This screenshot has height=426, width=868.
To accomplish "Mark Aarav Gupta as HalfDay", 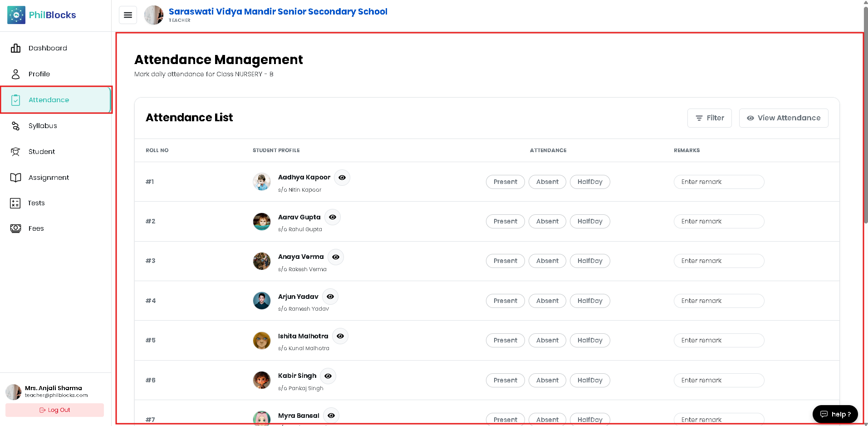I will 590,221.
